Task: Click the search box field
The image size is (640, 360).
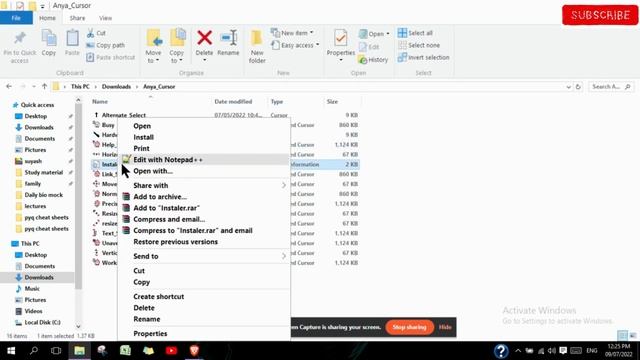Action: point(611,87)
